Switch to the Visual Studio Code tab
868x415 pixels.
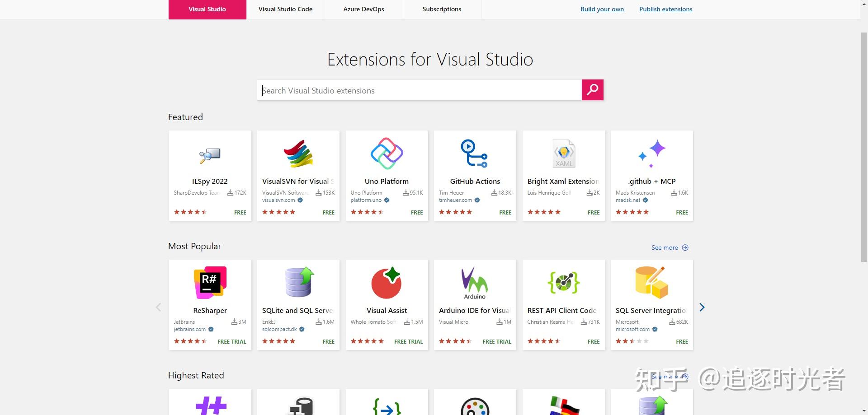click(285, 9)
